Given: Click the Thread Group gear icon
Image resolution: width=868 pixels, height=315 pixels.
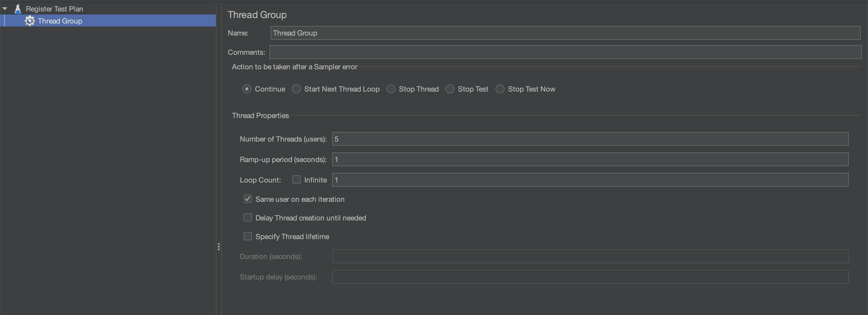Looking at the screenshot, I should pyautogui.click(x=30, y=20).
